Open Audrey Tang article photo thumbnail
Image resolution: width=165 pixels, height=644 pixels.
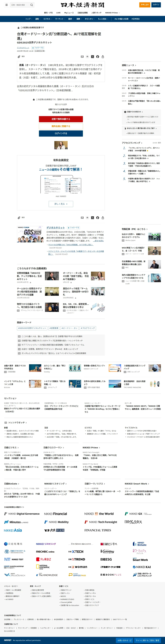click(61, 145)
